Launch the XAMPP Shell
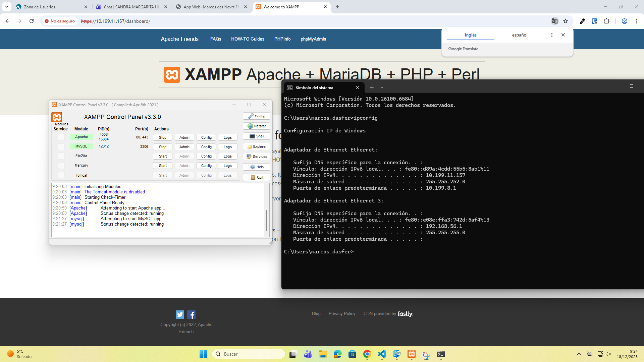Image resolution: width=644 pixels, height=362 pixels. pyautogui.click(x=257, y=136)
